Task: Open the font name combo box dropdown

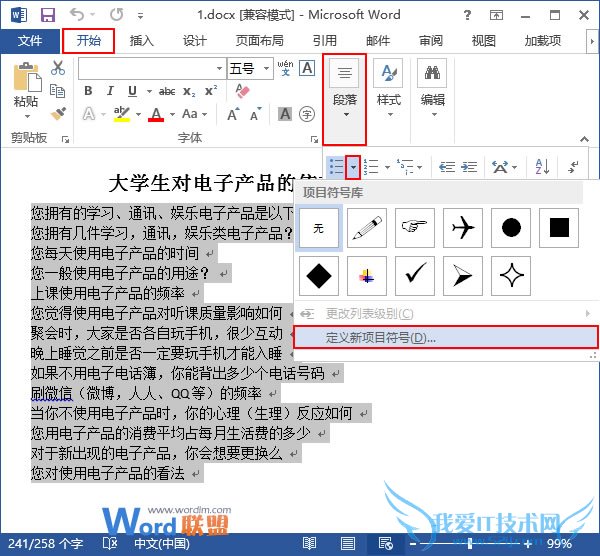Action: click(x=219, y=68)
